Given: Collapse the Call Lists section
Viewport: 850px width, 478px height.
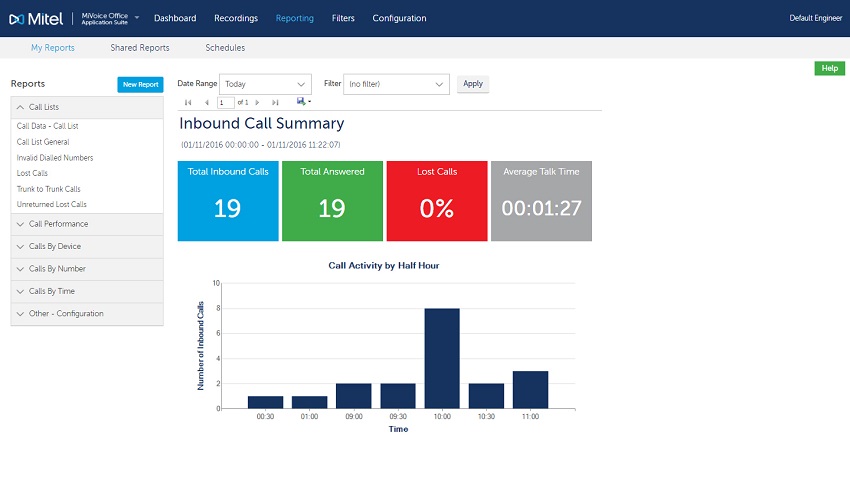Looking at the screenshot, I should point(87,107).
